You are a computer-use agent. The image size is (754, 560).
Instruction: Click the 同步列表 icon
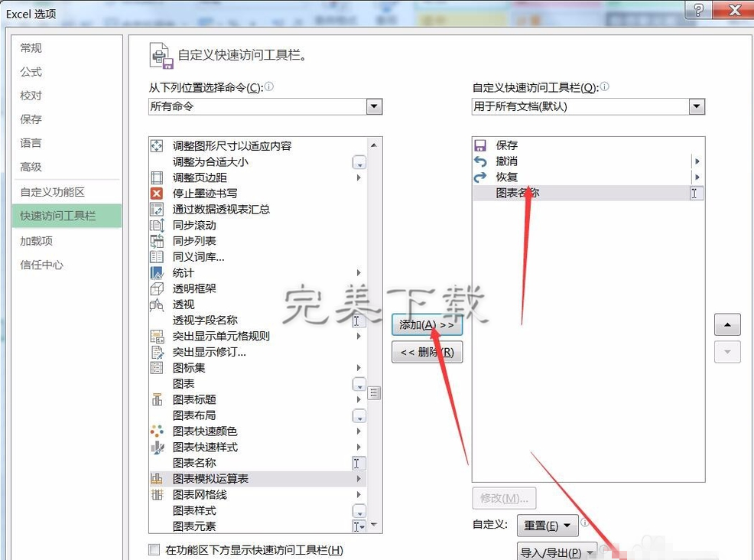coord(157,241)
